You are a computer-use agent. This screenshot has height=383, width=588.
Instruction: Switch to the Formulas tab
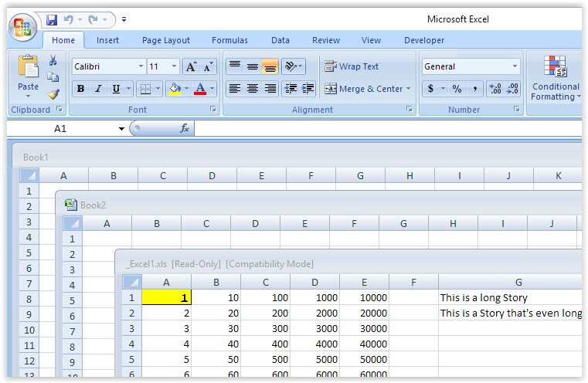pyautogui.click(x=230, y=40)
